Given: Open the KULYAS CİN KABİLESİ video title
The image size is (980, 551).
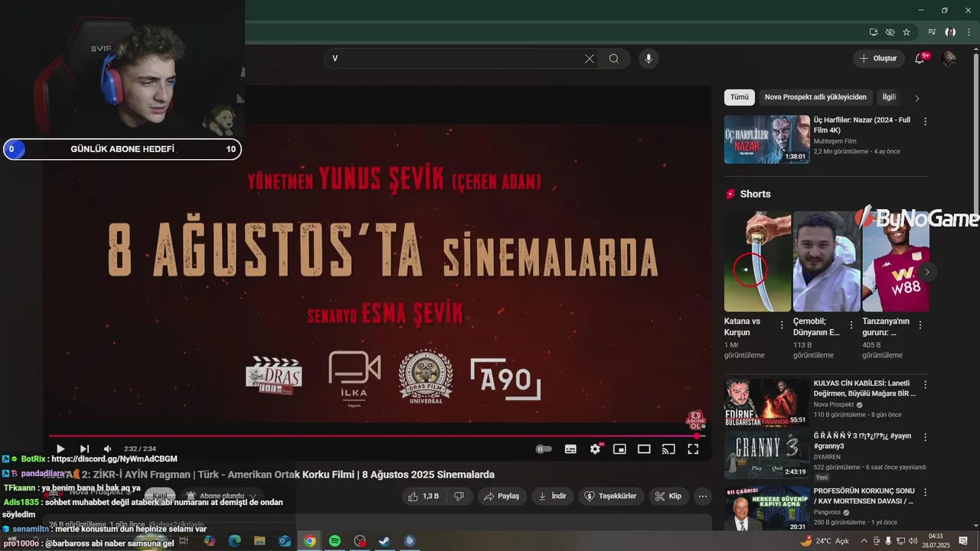Looking at the screenshot, I should 864,388.
